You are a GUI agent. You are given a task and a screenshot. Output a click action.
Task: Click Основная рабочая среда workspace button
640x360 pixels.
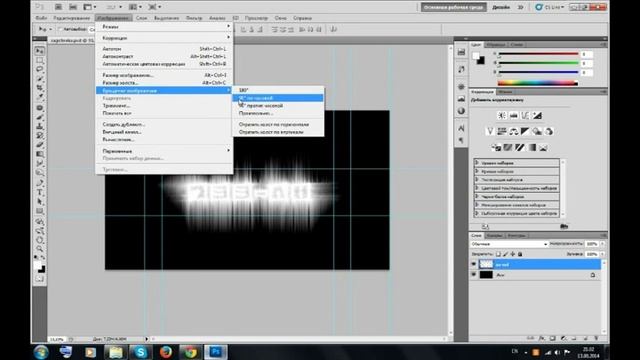(x=453, y=7)
